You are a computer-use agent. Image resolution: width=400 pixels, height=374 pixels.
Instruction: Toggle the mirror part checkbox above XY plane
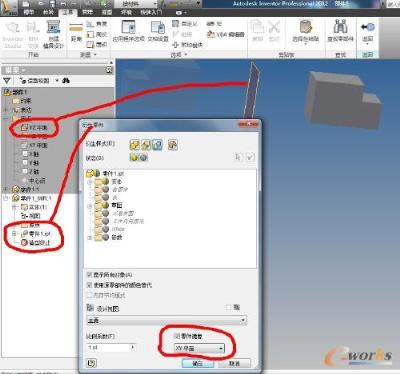tap(177, 336)
